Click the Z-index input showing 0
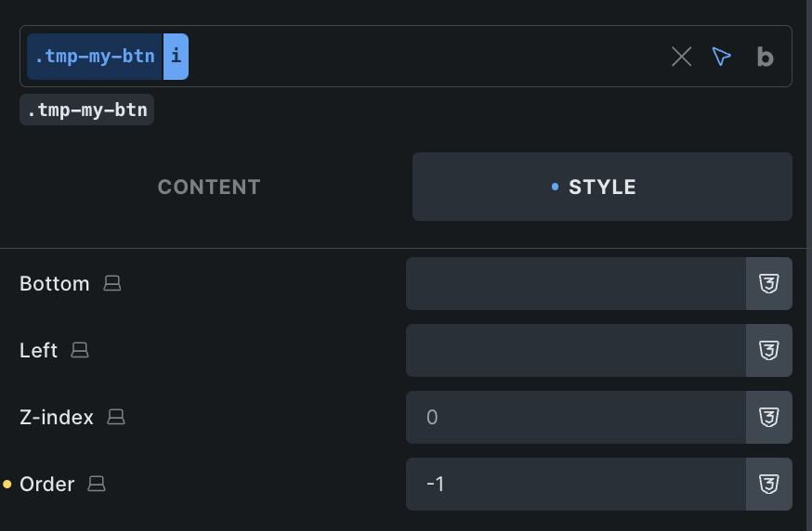The image size is (812, 531). coord(576,417)
